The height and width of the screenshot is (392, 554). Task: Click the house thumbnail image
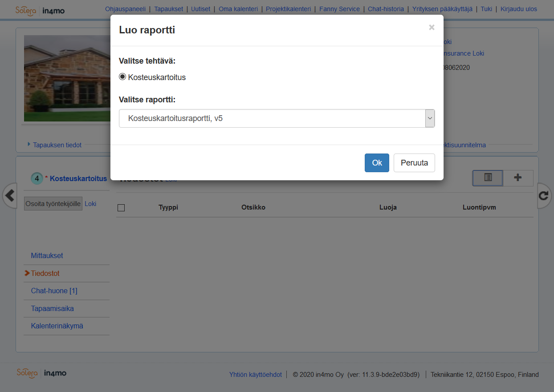(x=67, y=78)
